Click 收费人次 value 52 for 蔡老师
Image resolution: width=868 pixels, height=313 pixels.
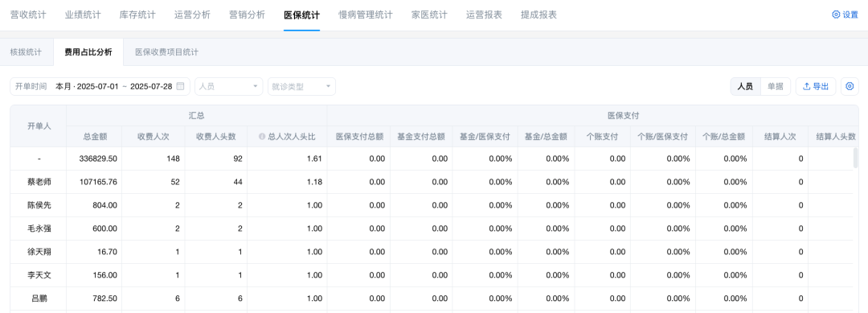(175, 182)
